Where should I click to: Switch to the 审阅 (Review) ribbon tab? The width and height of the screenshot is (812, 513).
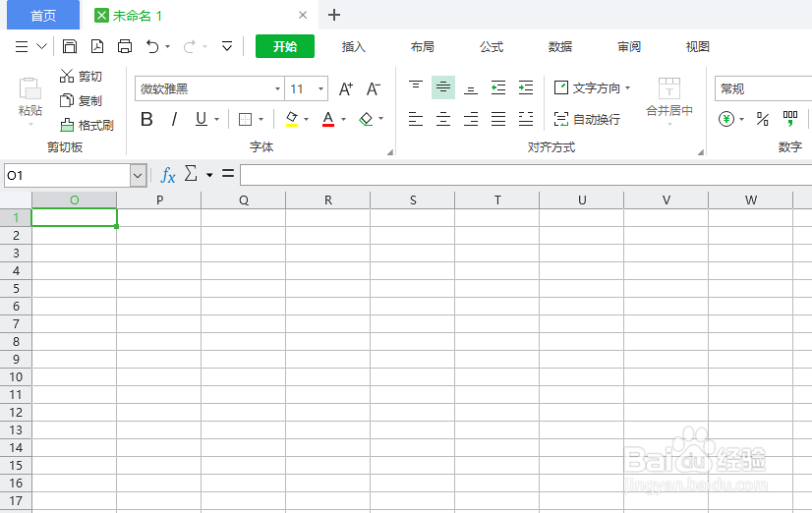click(x=629, y=46)
